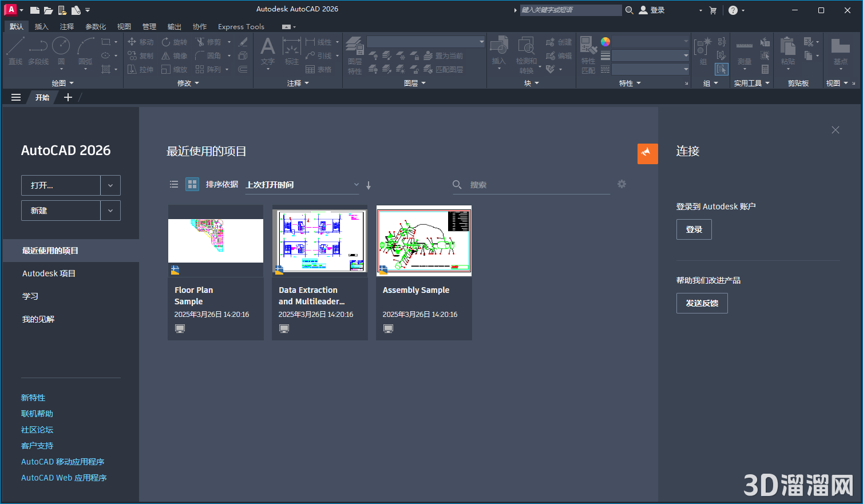
Task: Switch to the Express Tools ribbon tab
Action: tap(241, 27)
